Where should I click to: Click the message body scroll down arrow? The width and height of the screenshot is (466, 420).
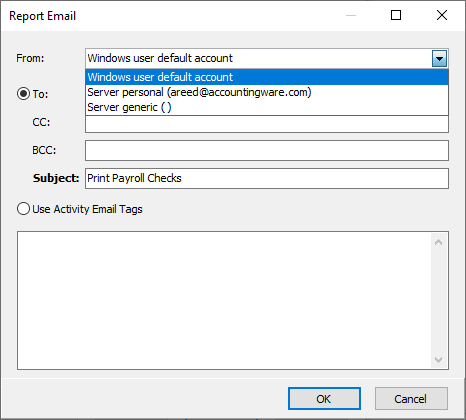438,360
